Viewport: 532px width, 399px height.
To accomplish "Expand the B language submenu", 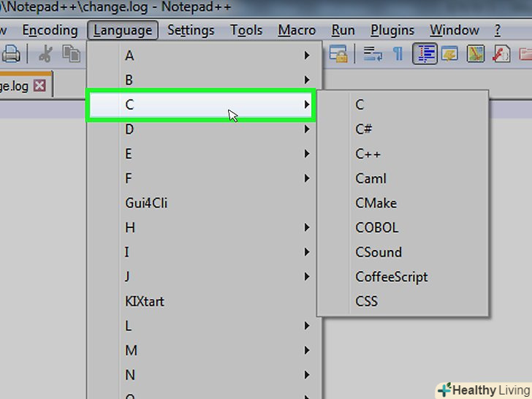I will pyautogui.click(x=205, y=80).
